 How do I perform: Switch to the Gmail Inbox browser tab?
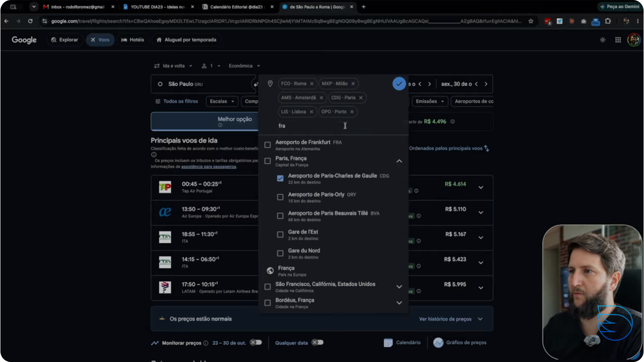(x=79, y=7)
